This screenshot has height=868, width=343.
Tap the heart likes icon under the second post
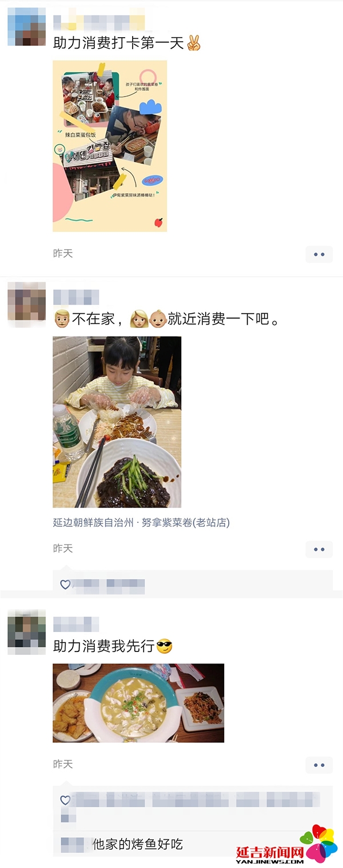pyautogui.click(x=65, y=585)
